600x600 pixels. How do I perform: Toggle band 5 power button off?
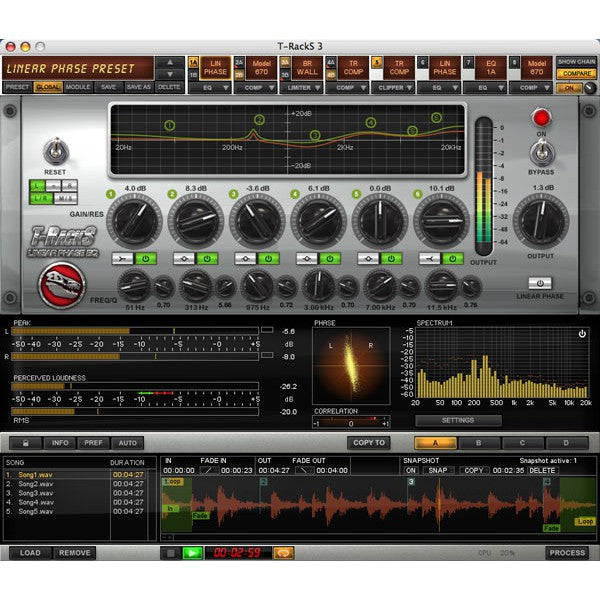click(x=391, y=259)
